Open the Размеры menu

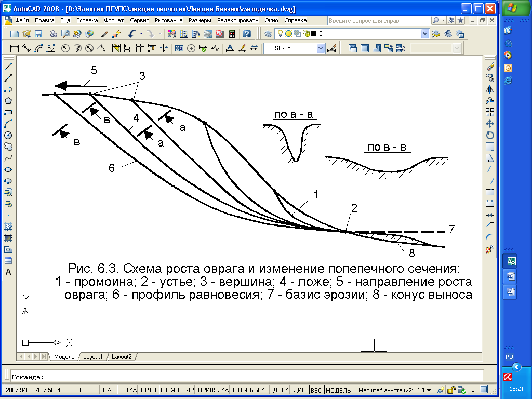[x=200, y=20]
